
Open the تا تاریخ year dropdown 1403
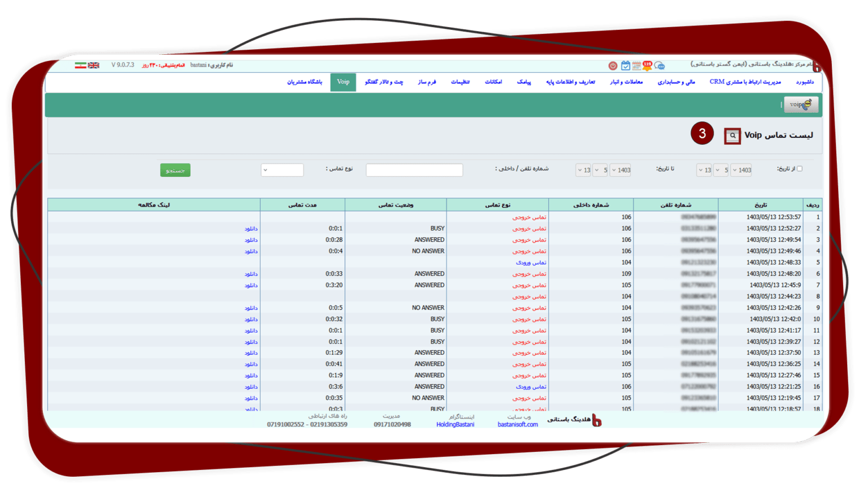tap(620, 170)
